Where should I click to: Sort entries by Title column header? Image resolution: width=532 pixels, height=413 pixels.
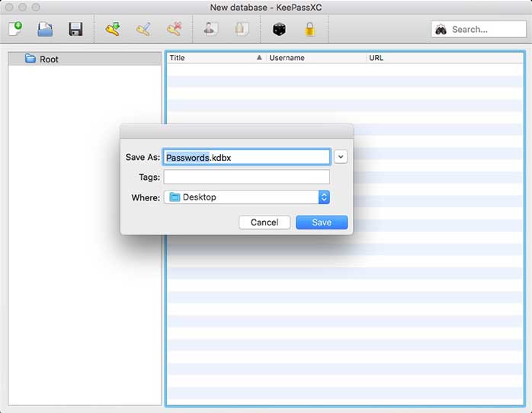216,58
